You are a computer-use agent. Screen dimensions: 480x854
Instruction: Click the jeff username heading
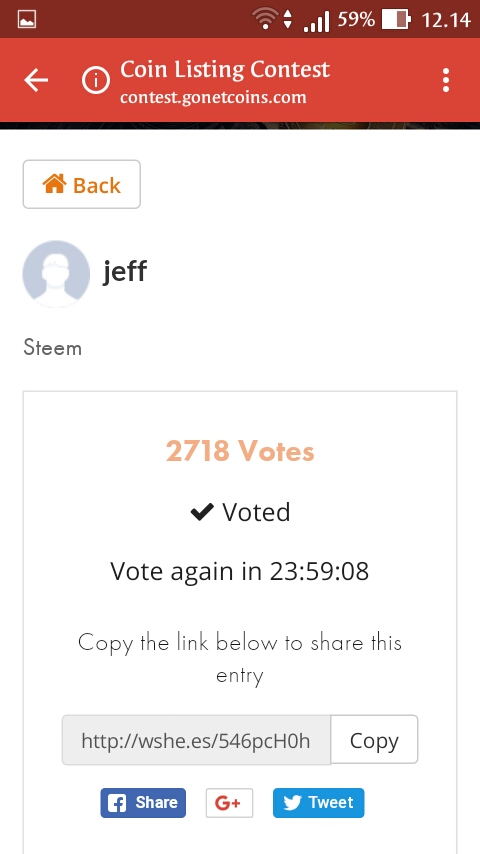pos(125,271)
